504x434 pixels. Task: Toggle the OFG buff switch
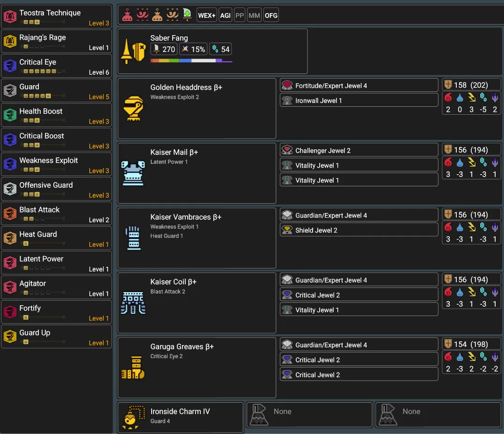(271, 15)
